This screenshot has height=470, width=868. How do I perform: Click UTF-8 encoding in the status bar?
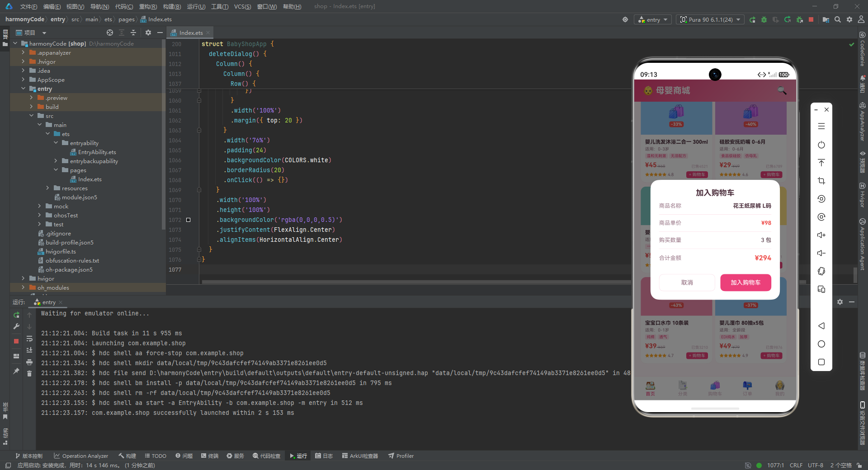click(x=816, y=465)
